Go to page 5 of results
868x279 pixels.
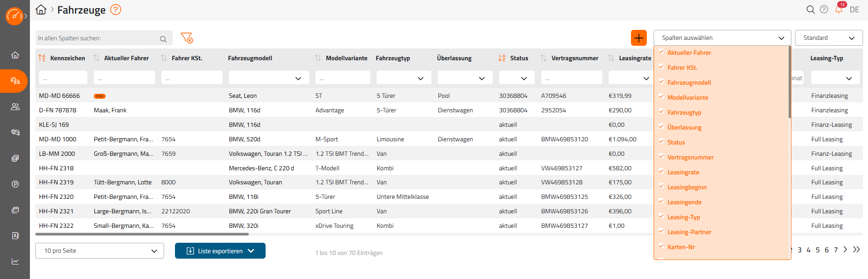click(818, 250)
